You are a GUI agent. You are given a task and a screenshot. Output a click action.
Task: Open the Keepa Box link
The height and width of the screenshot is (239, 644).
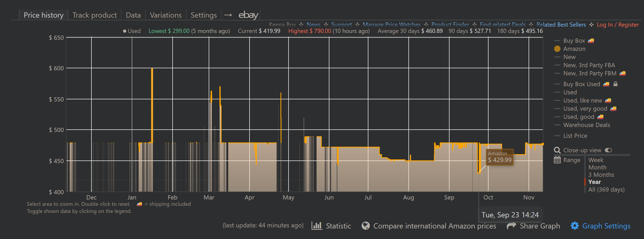[282, 25]
